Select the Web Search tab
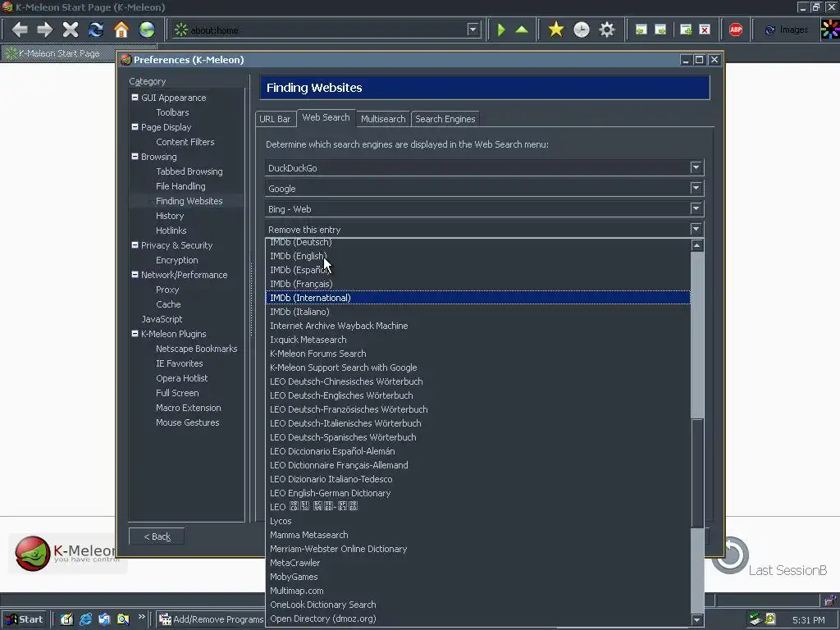This screenshot has height=630, width=840. tap(326, 117)
